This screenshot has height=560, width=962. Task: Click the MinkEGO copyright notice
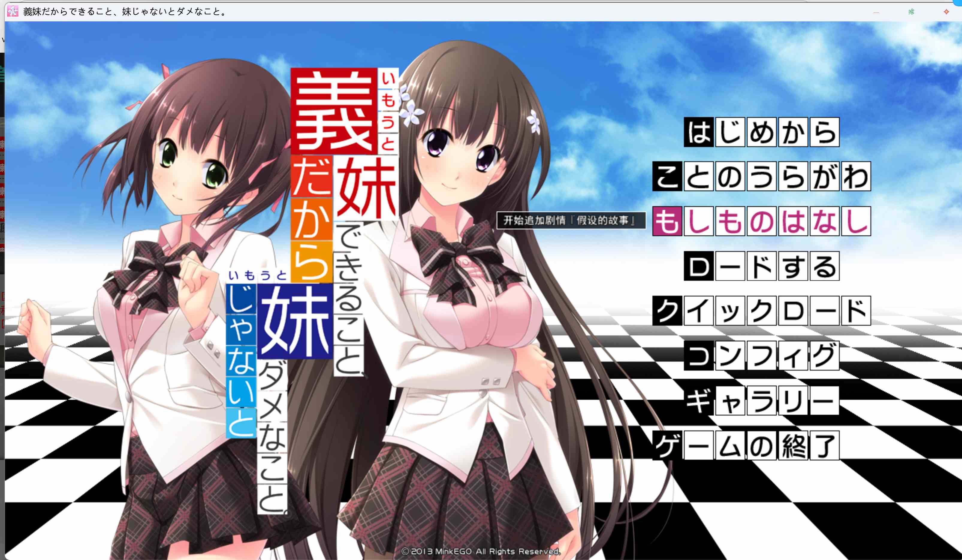[x=481, y=551]
